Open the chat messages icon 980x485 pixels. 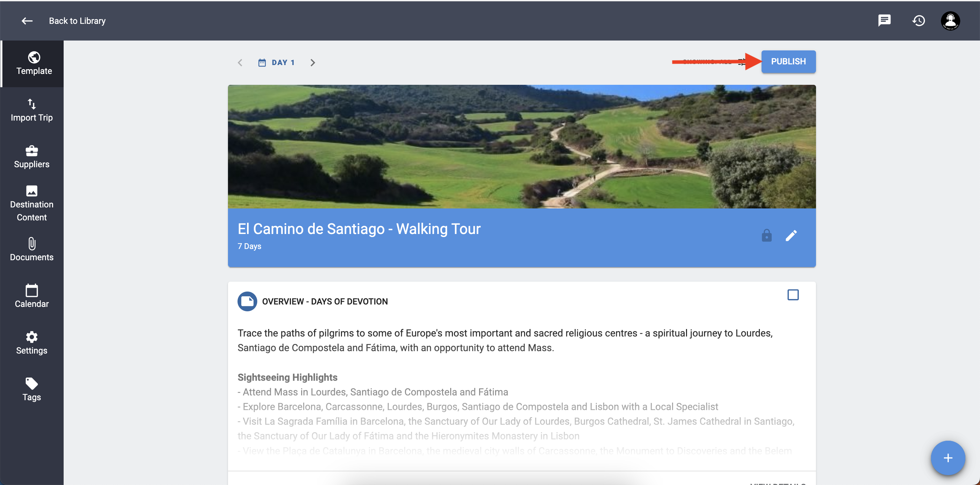[x=884, y=20]
